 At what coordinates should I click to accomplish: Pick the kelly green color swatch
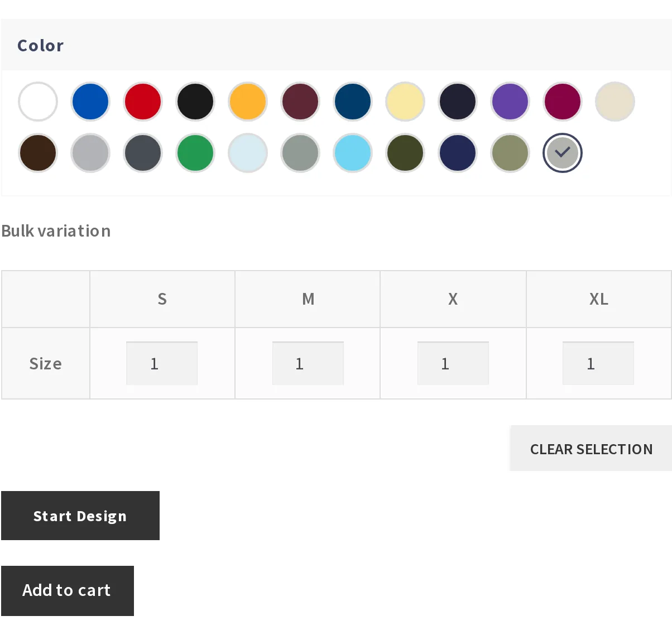point(195,153)
